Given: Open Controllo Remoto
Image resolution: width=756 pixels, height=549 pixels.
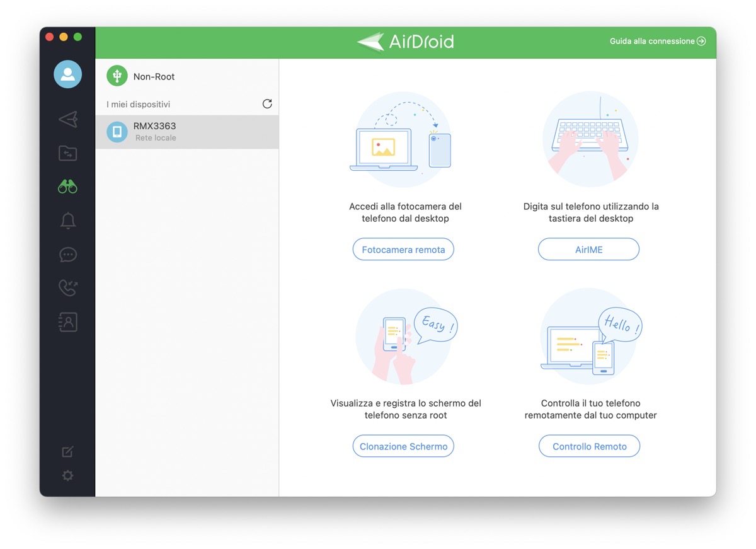Looking at the screenshot, I should [589, 446].
